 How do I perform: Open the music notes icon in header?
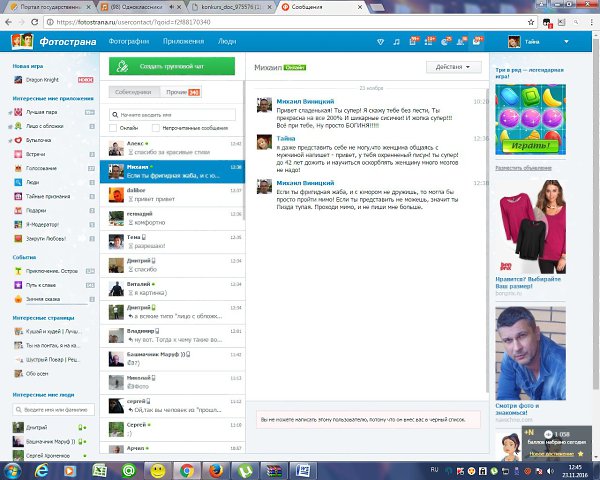pos(397,42)
